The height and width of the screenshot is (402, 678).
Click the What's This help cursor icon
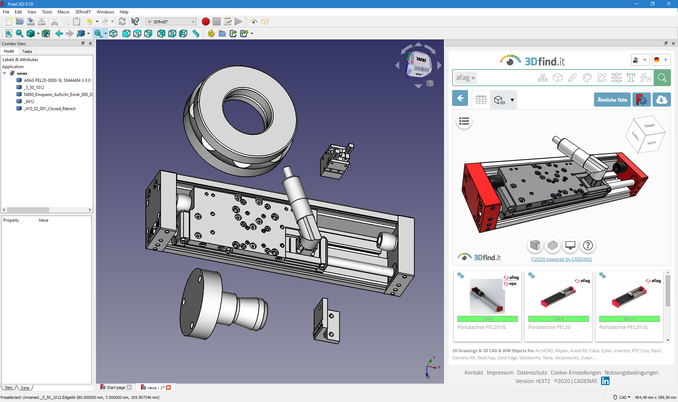pyautogui.click(x=135, y=21)
